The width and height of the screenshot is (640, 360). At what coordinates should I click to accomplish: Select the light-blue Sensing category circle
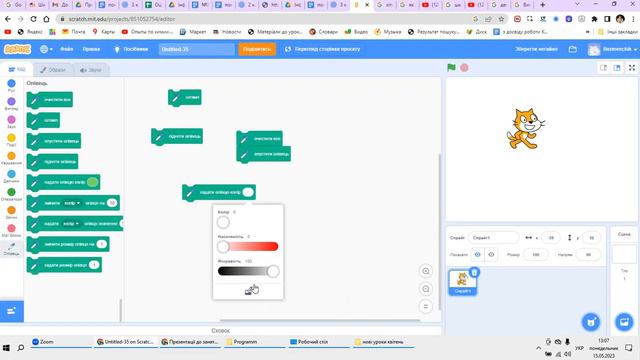pos(11,174)
